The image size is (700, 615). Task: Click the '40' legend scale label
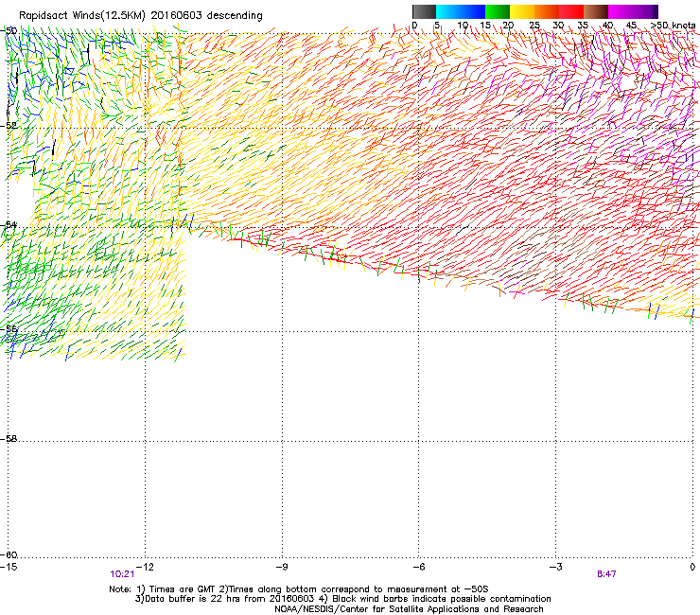click(x=607, y=26)
